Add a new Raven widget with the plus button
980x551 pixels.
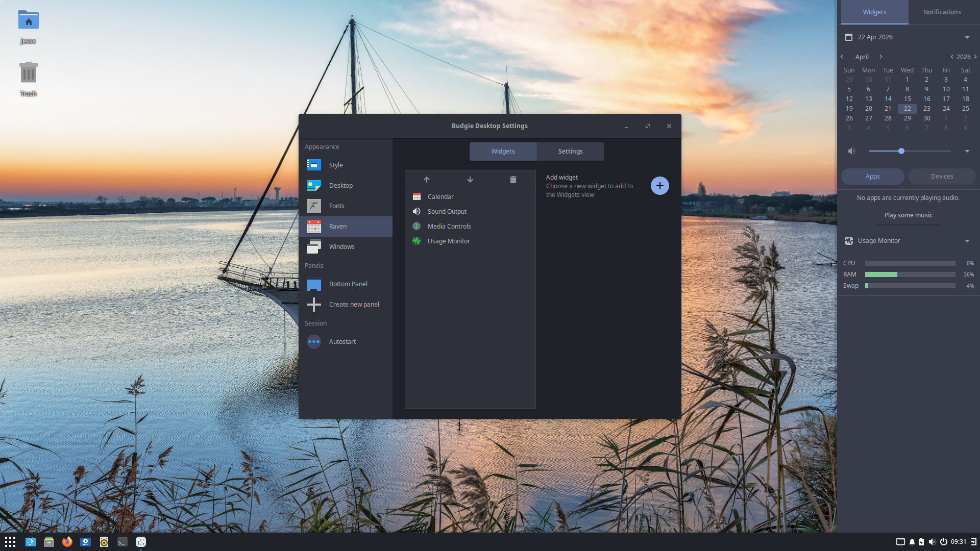tap(659, 186)
